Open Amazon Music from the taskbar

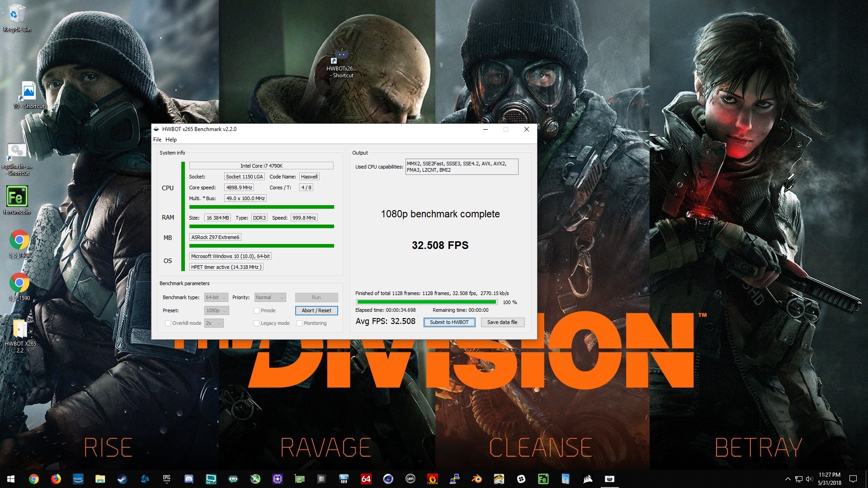(x=78, y=479)
